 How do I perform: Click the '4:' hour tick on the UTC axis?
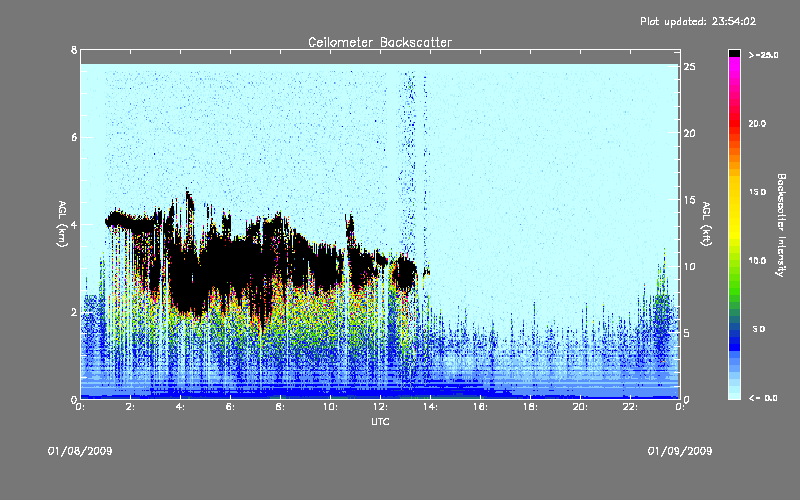[x=181, y=407]
